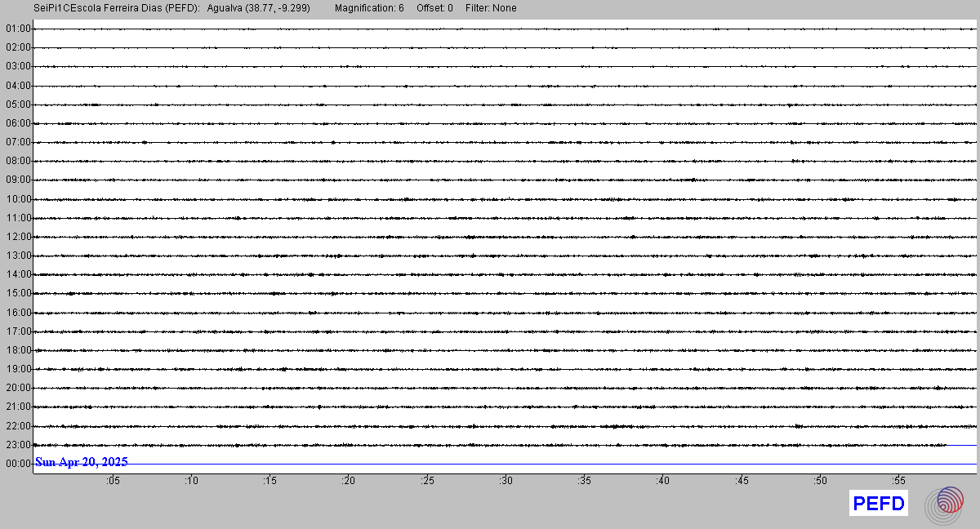The height and width of the screenshot is (529, 980).
Task: Click the Filter: None header text
Action: point(491,8)
